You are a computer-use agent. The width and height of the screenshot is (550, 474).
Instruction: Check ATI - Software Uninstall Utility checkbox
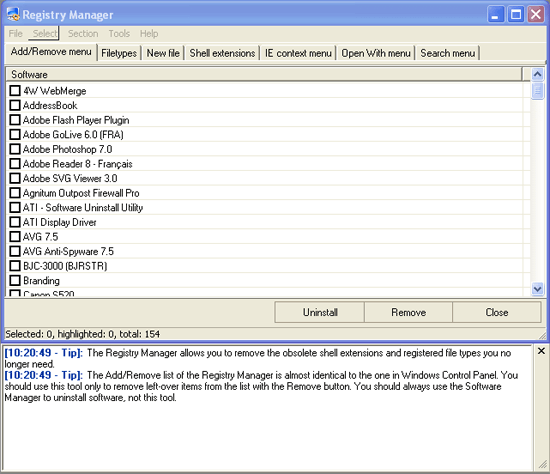point(15,207)
